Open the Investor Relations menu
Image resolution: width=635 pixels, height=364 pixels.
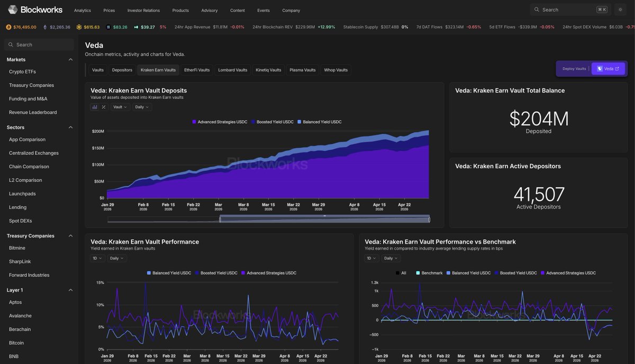coord(143,10)
